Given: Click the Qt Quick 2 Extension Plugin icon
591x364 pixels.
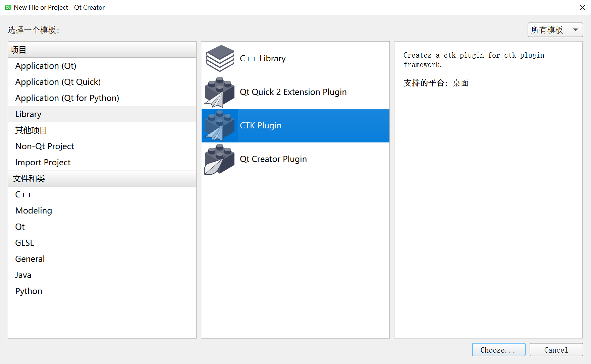Looking at the screenshot, I should [219, 92].
